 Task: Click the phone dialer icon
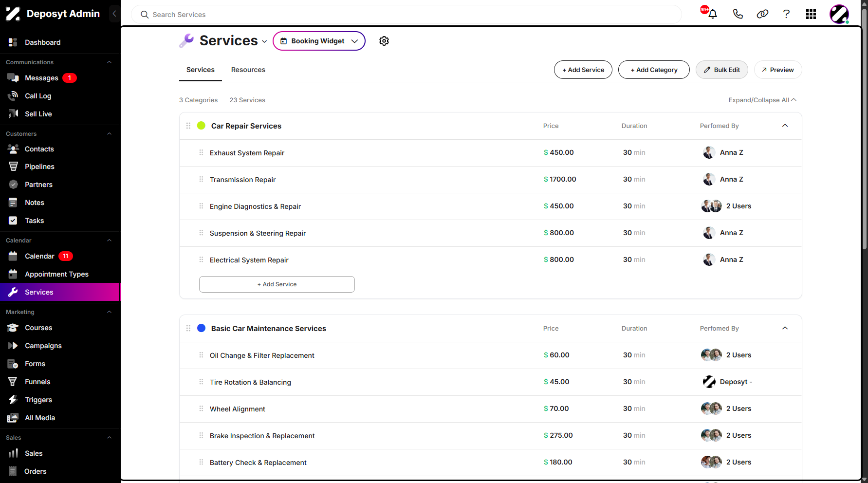point(738,14)
